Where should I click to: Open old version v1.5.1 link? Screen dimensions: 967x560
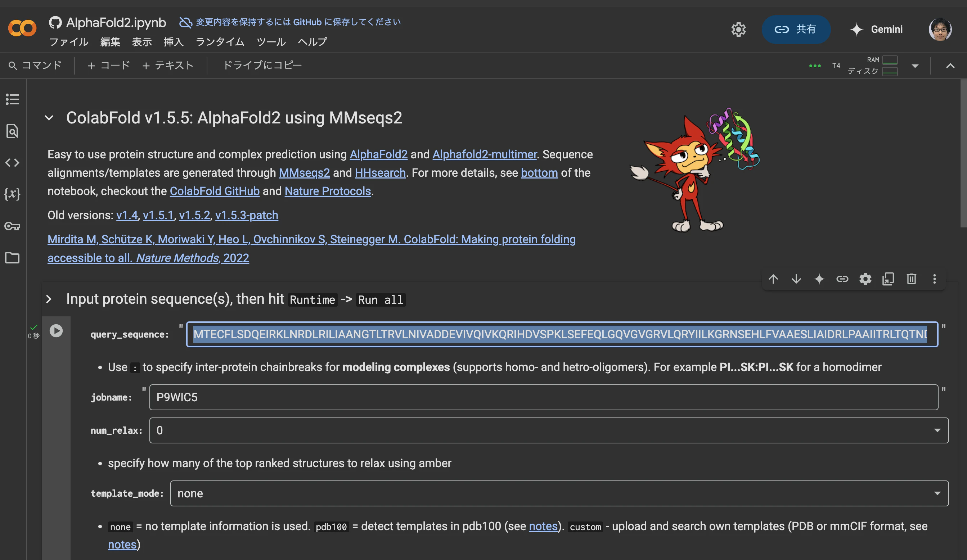pos(158,215)
